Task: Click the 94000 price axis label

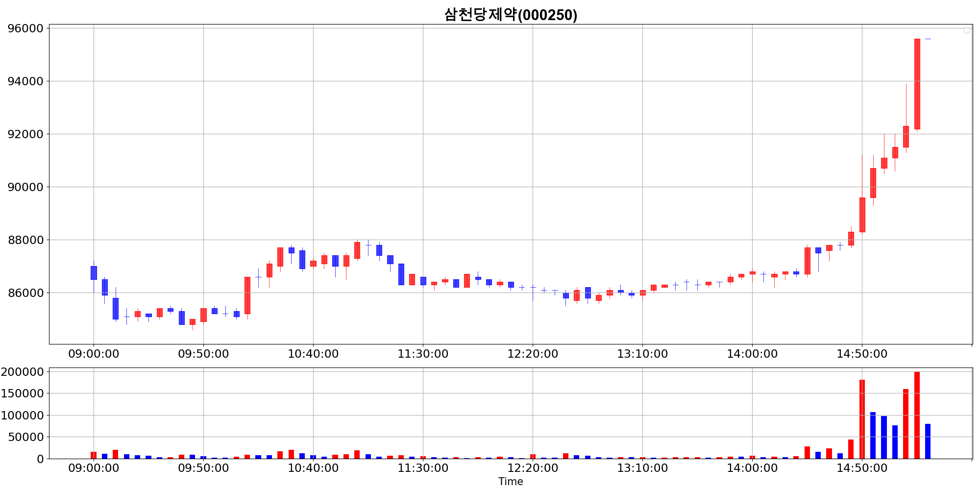Action: tap(25, 81)
